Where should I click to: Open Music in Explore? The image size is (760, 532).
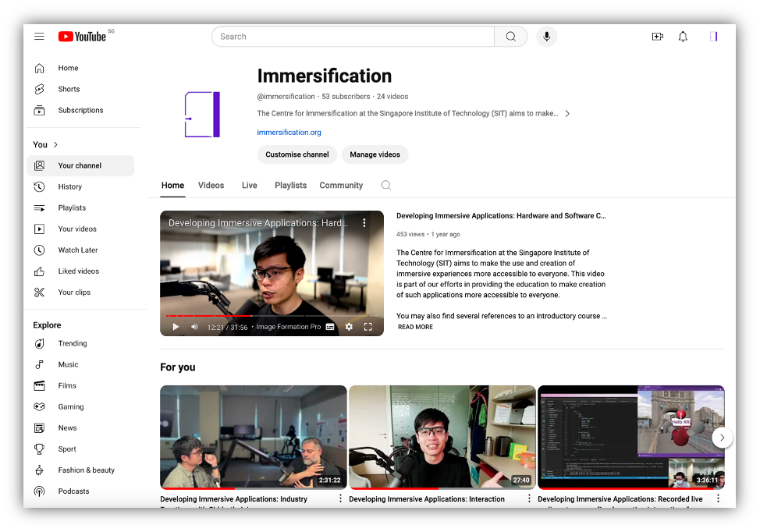(80, 364)
